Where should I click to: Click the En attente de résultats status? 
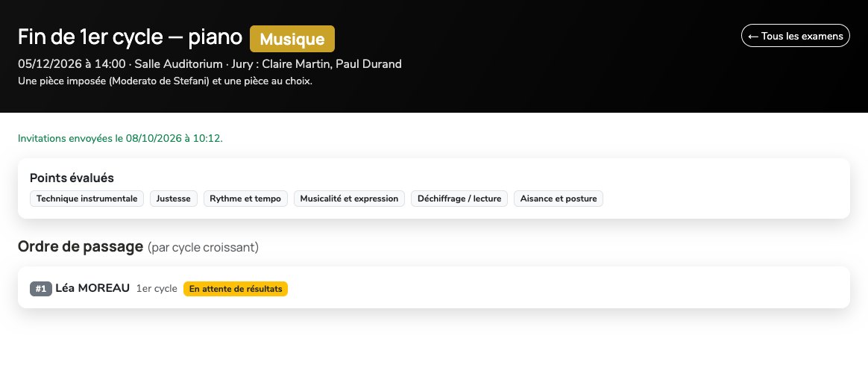[235, 289]
